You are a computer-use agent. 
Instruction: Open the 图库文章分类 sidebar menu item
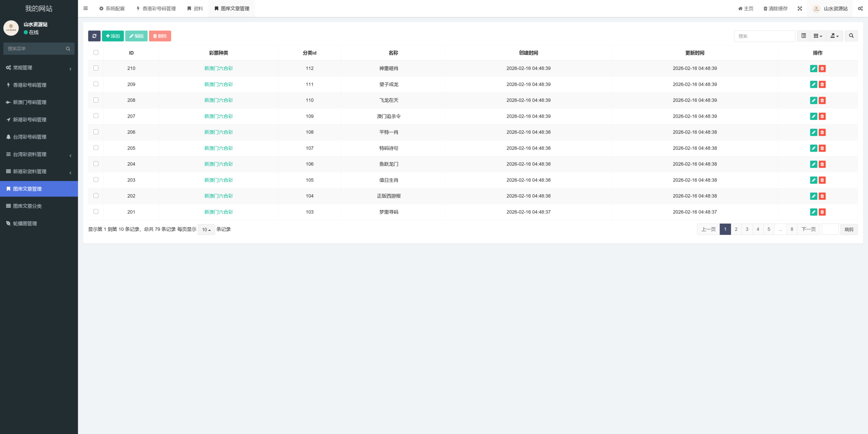coord(27,206)
